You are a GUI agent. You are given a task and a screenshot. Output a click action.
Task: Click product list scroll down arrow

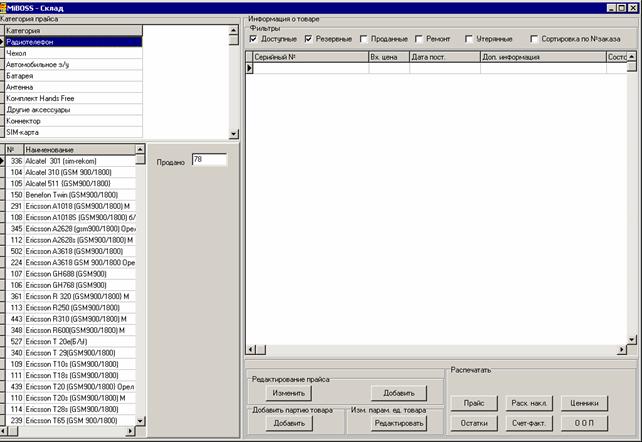[x=140, y=420]
